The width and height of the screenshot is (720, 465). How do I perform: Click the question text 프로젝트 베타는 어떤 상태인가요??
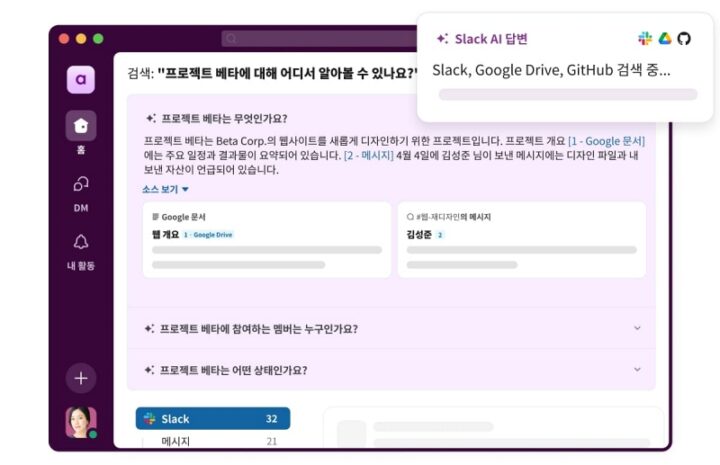pyautogui.click(x=233, y=370)
